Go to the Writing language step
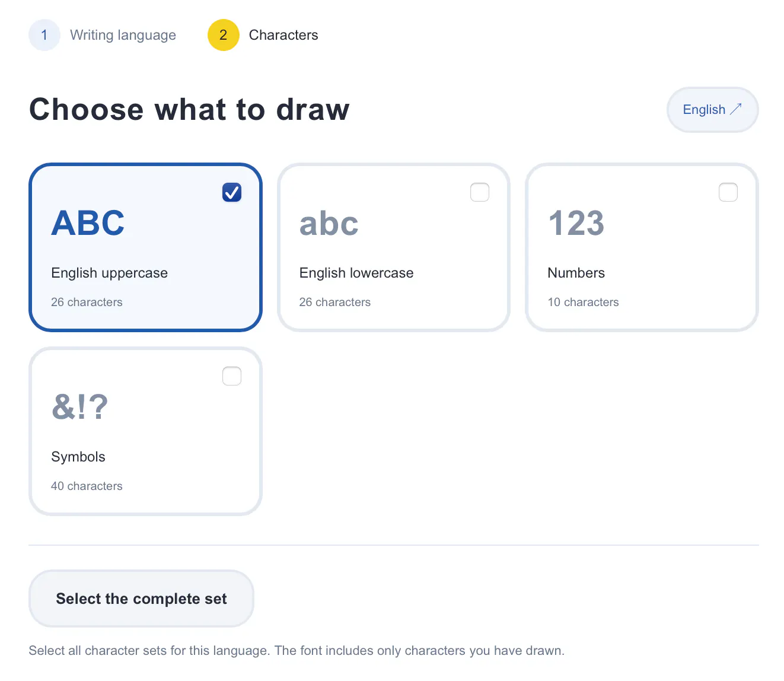Viewport: 784px width, 681px height. (x=123, y=35)
